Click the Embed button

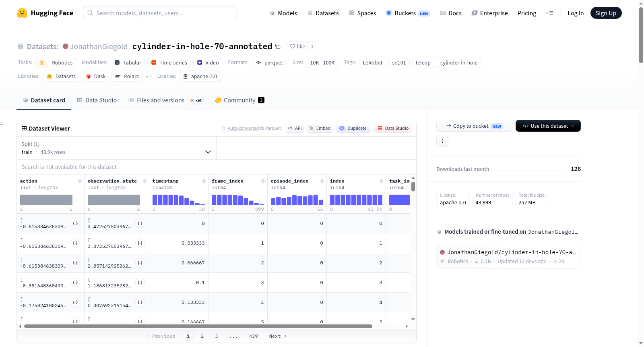coord(320,128)
